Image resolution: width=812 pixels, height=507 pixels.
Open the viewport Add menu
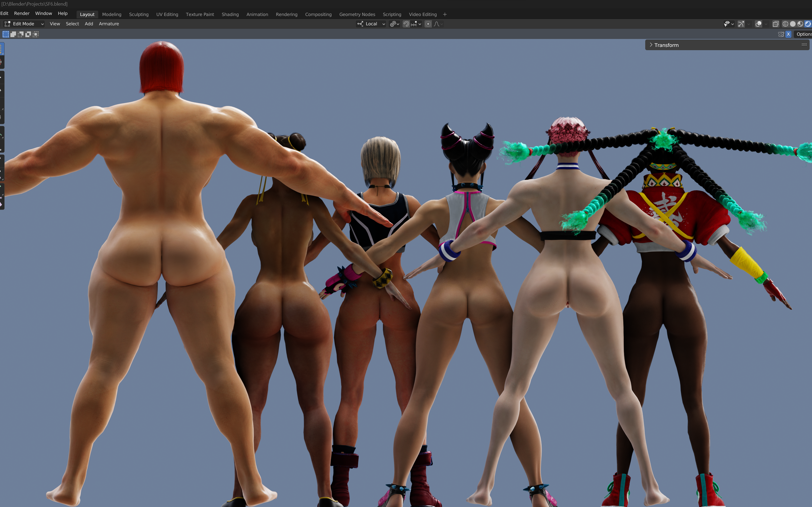click(x=89, y=24)
